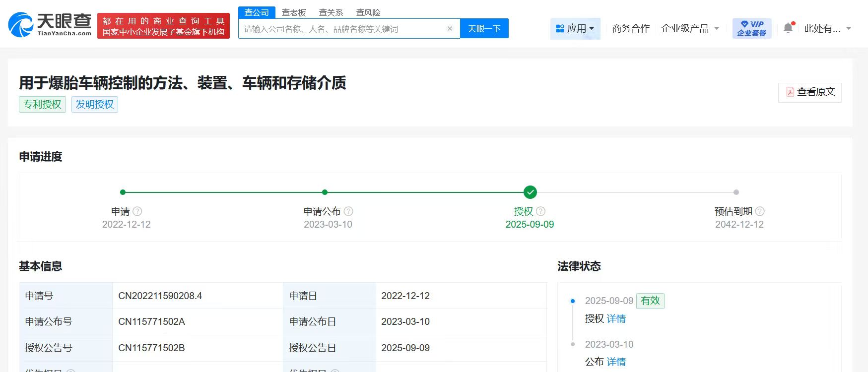The height and width of the screenshot is (372, 868).
Task: Click the 天眼一下 search button
Action: pos(484,29)
